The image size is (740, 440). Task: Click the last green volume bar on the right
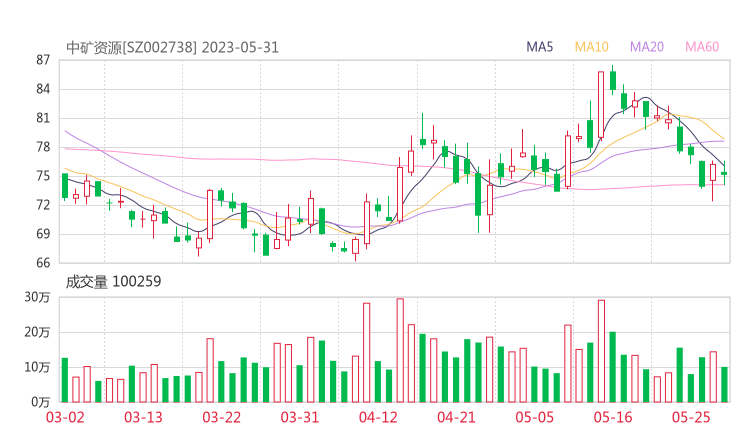point(724,385)
